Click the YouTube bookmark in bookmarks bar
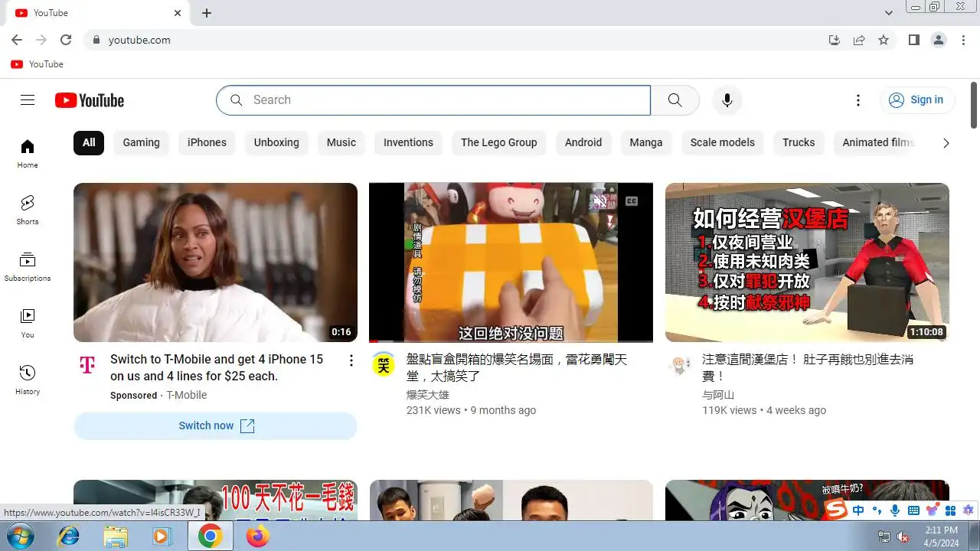Image resolution: width=980 pixels, height=551 pixels. click(x=37, y=64)
